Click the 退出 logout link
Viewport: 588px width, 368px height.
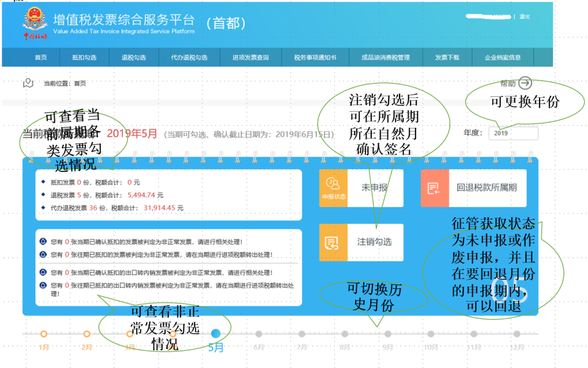525,16
